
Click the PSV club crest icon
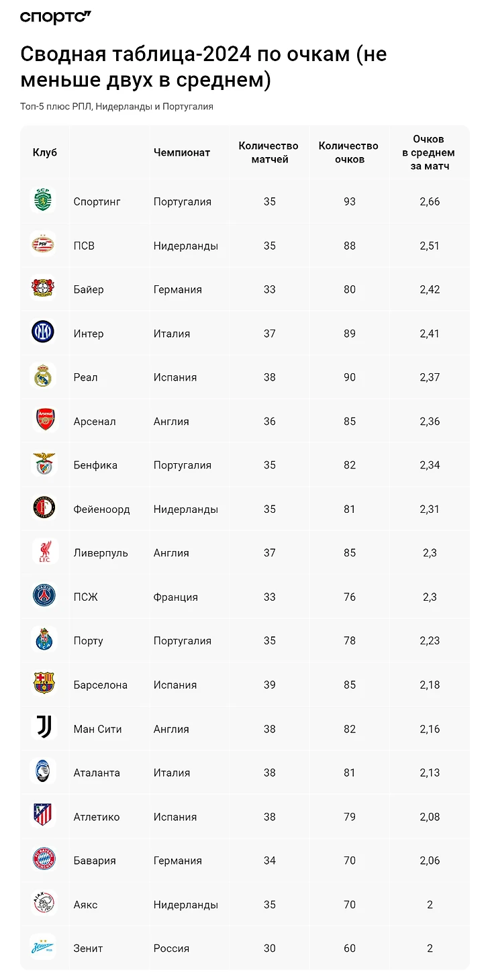coord(44,245)
